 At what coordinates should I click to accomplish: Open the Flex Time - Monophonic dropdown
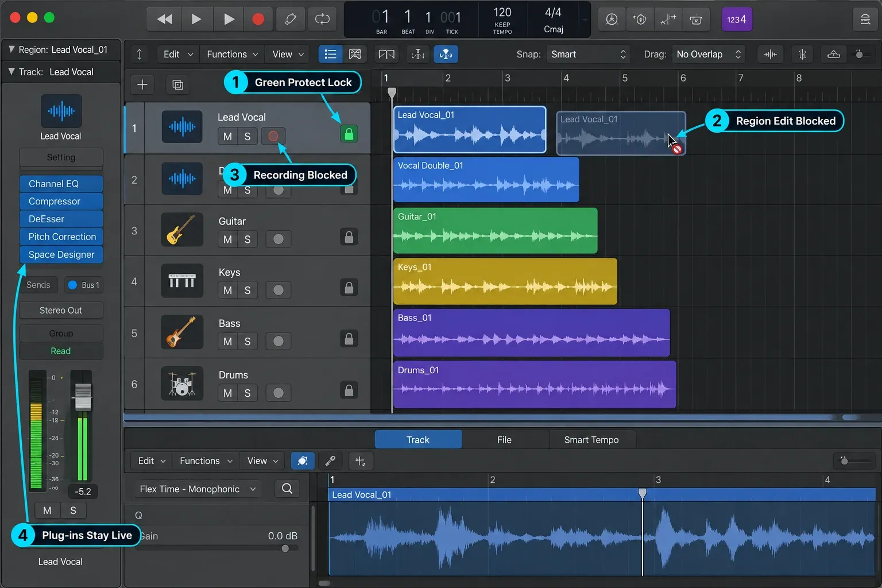coord(197,489)
